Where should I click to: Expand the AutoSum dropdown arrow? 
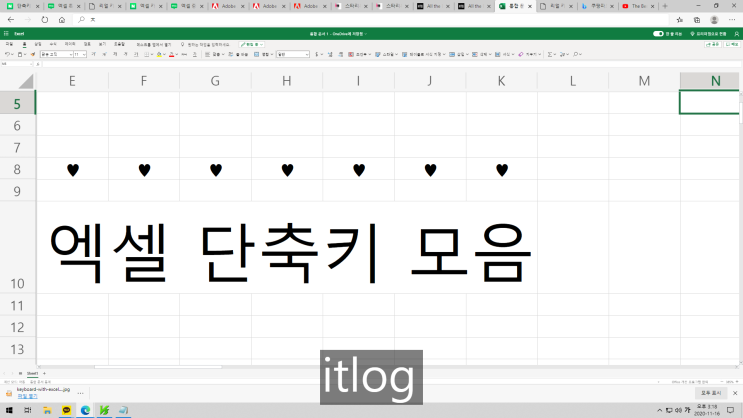click(x=555, y=55)
